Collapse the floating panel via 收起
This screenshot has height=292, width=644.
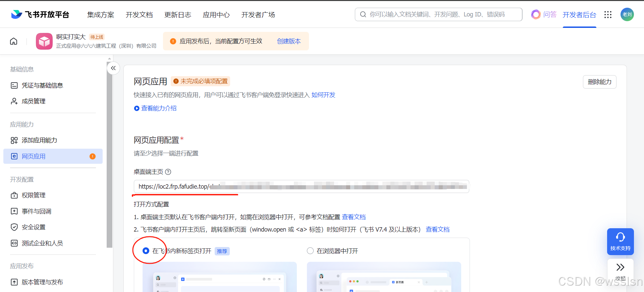point(620,271)
